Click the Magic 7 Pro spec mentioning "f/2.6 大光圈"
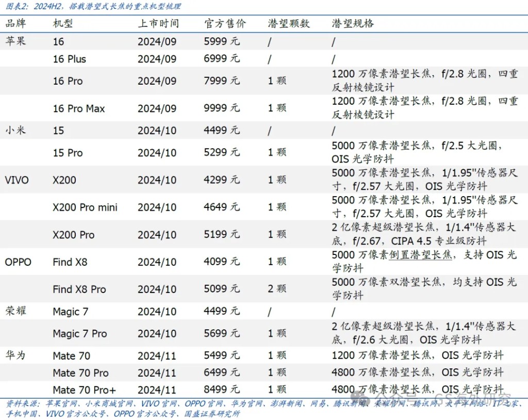Image resolution: width=528 pixels, height=420 pixels. click(x=424, y=333)
